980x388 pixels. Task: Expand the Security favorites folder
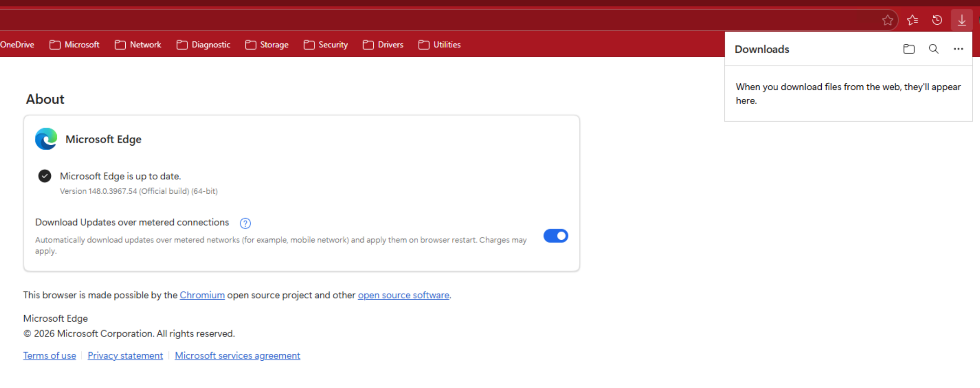point(326,45)
